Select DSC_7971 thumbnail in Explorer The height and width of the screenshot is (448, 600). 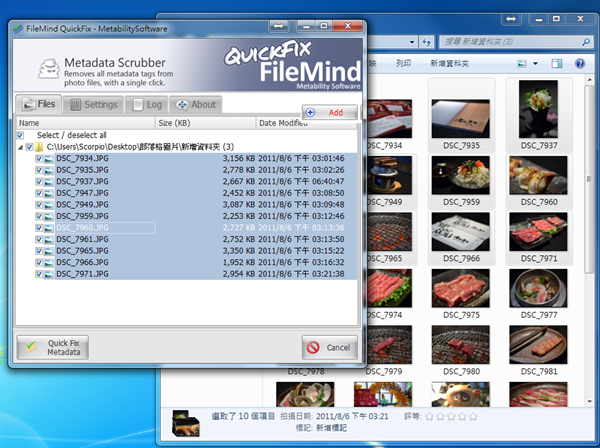coord(538,232)
